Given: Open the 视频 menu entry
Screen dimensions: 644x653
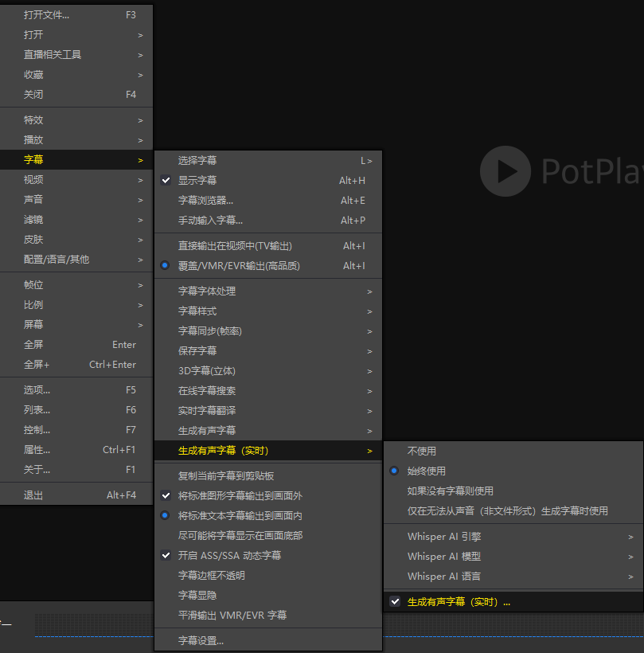Looking at the screenshot, I should pos(76,179).
